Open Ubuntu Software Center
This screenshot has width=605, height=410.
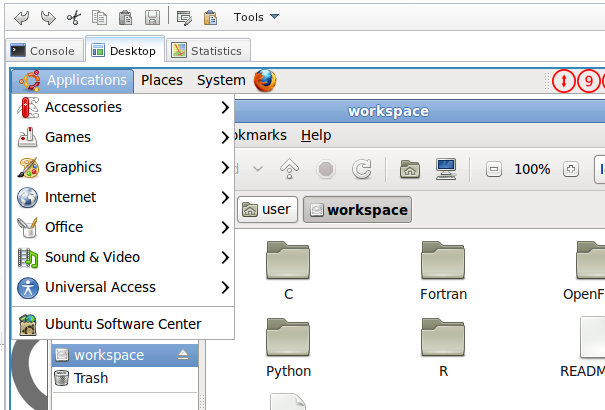122,323
